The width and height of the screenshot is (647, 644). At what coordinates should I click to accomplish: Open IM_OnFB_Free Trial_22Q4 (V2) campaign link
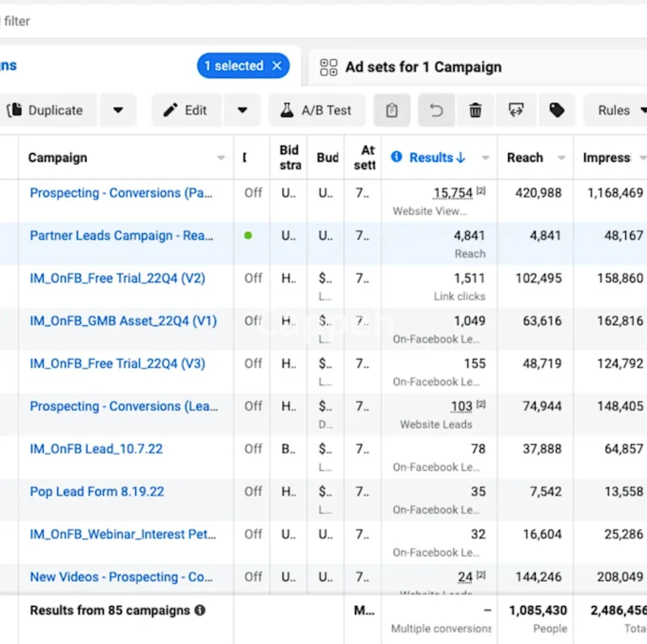tap(117, 278)
